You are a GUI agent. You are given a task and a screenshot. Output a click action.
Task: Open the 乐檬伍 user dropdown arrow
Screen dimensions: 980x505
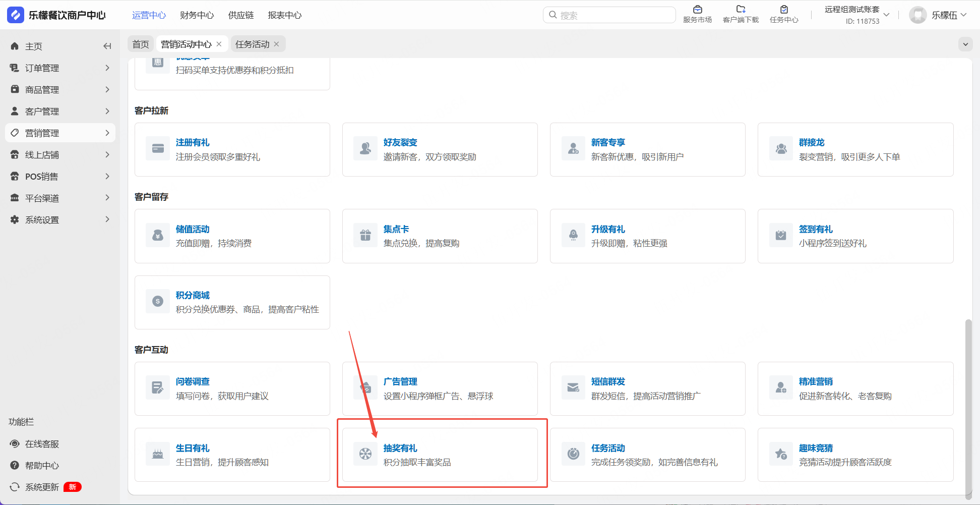963,15
